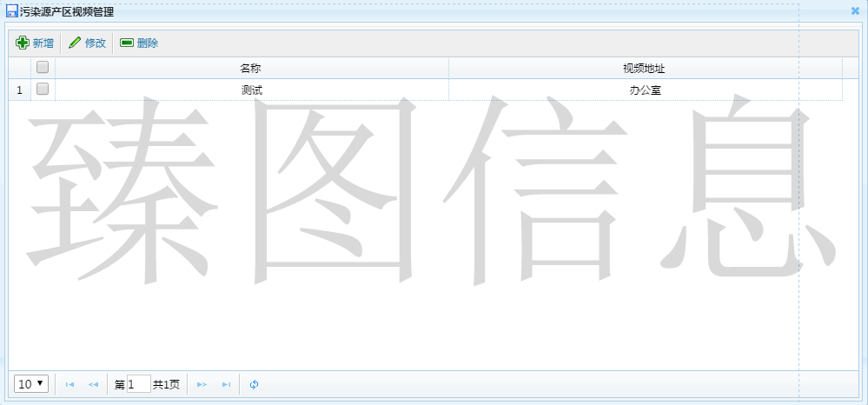Check the checkbox for row 测试
This screenshot has width=868, height=405.
tap(43, 90)
